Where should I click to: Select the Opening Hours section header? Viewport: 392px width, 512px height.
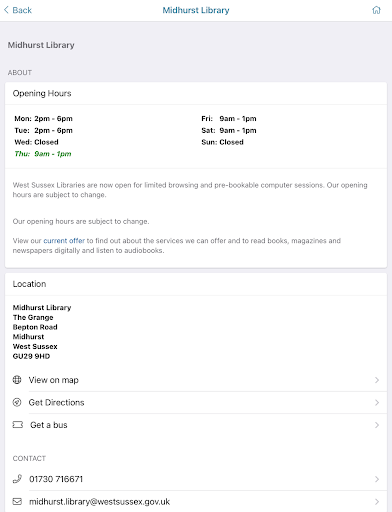42,93
